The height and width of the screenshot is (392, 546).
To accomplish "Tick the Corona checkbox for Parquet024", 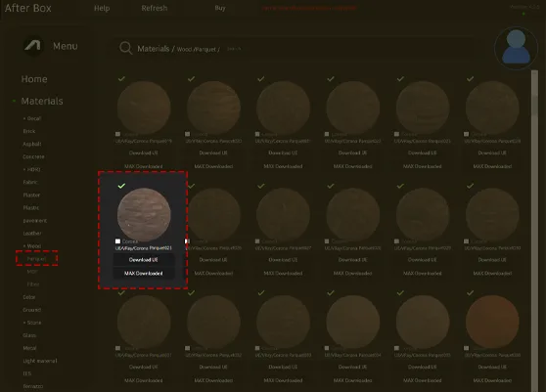I will (x=466, y=134).
